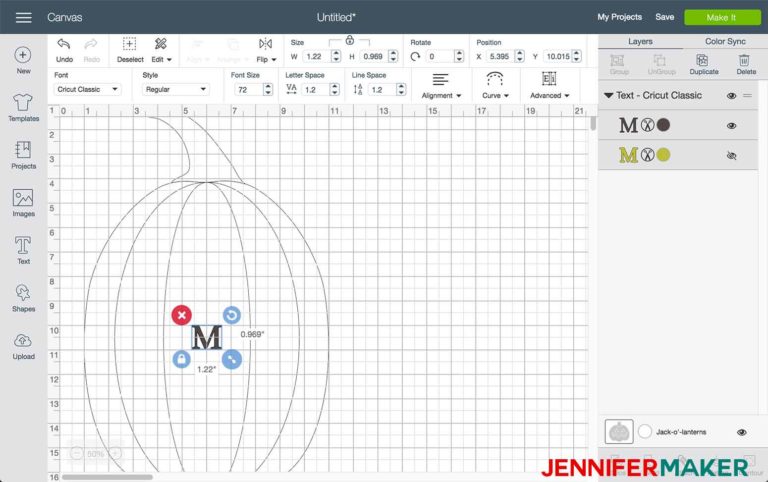Click the Width input field

[x=316, y=56]
